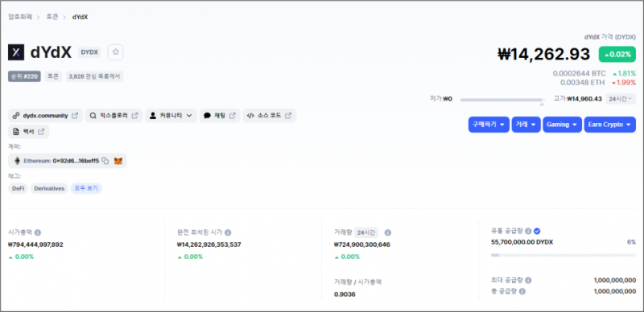The image size is (644, 312).
Task: Click the market cap ₩794,444,997,892 value
Action: click(35, 244)
